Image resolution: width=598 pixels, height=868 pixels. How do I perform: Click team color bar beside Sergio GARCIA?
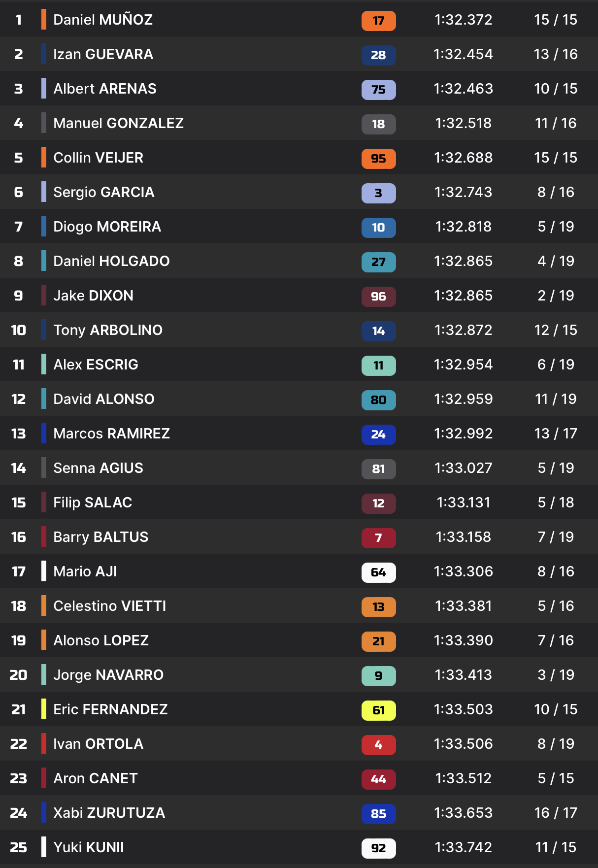(44, 192)
